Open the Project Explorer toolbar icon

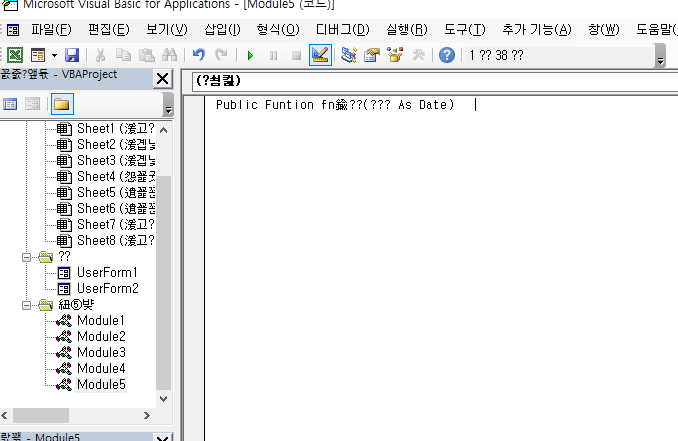[x=349, y=55]
